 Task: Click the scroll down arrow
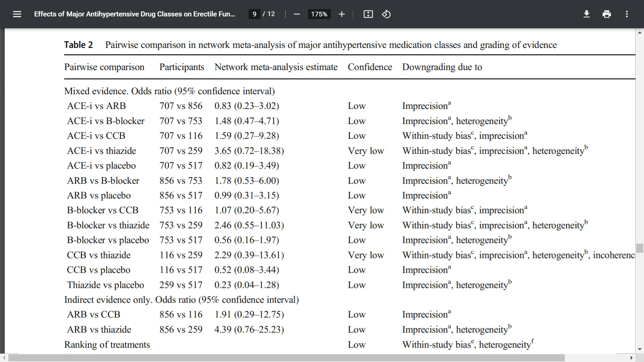[640, 349]
